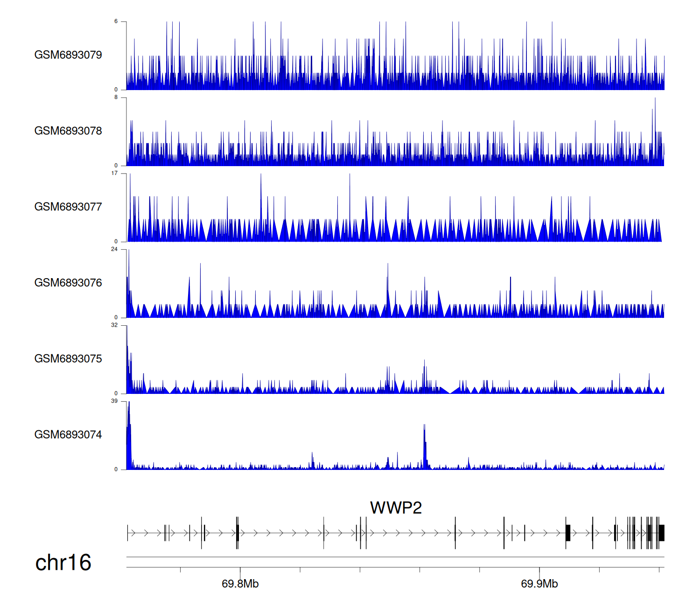This screenshot has height=616, width=700.
Task: Click the GSM6893077 track name
Action: coord(68,207)
